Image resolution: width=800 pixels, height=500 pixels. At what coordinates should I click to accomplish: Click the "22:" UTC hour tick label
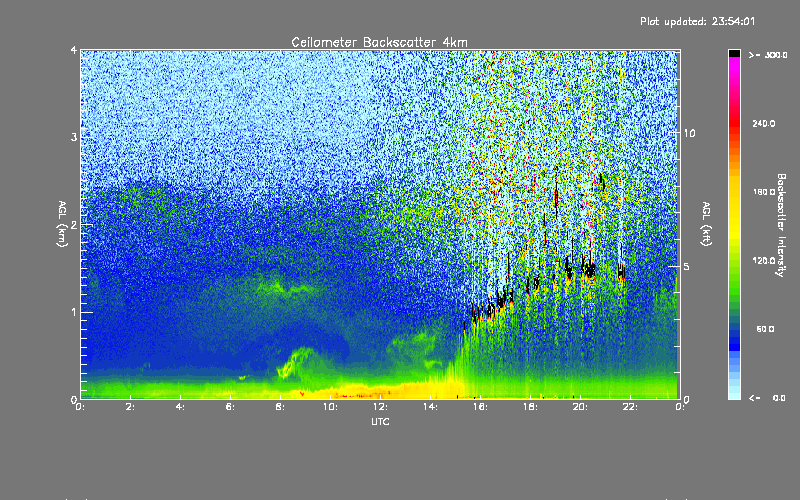(631, 407)
